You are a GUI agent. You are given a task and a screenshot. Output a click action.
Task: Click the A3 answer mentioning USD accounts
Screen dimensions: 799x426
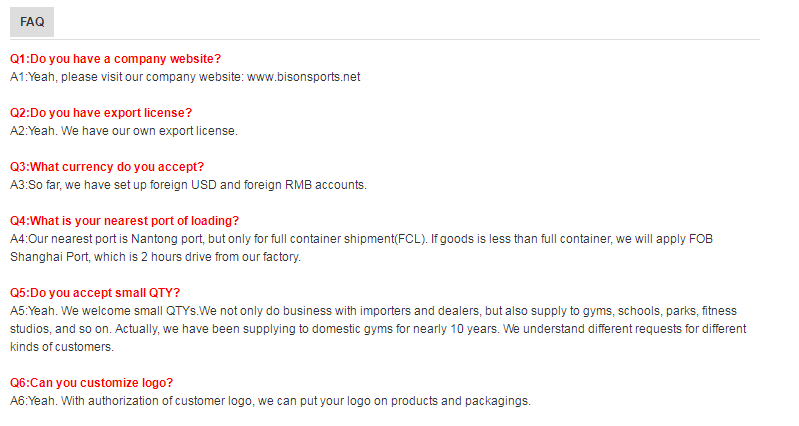pos(189,185)
